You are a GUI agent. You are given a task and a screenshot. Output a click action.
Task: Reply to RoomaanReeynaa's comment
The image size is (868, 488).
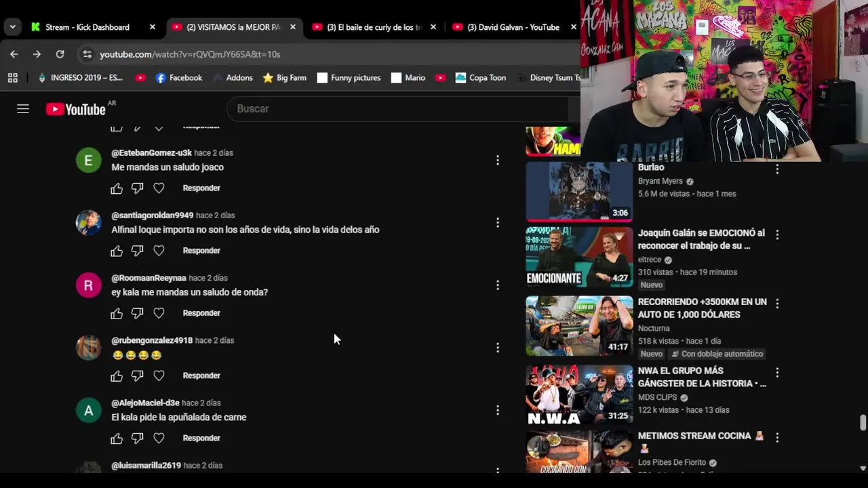(201, 313)
